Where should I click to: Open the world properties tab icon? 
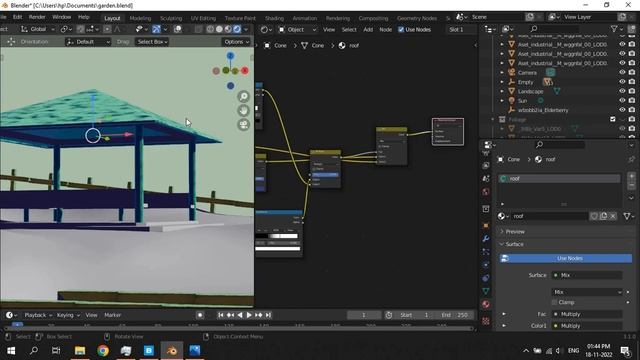(486, 192)
